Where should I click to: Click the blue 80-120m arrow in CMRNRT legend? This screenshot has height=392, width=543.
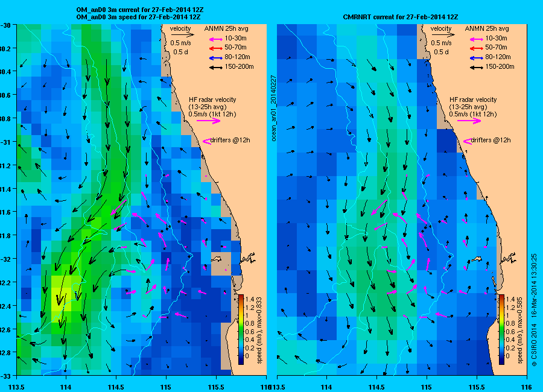coord(477,58)
